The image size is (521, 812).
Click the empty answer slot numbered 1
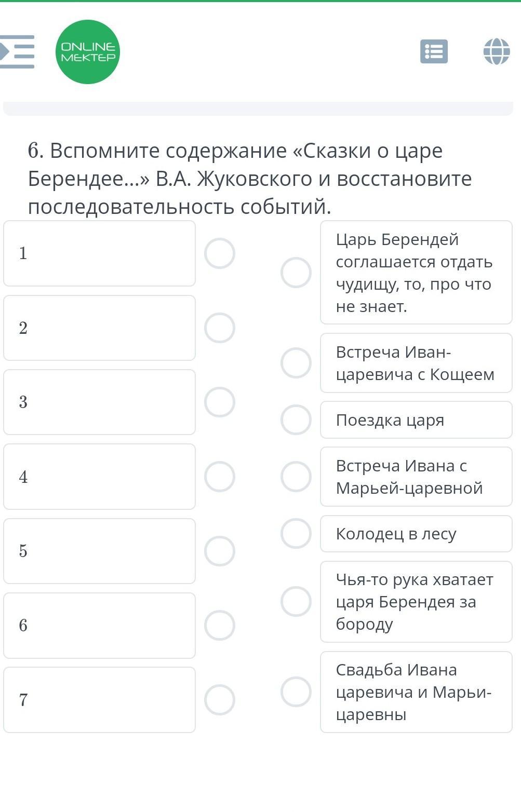coord(100,253)
